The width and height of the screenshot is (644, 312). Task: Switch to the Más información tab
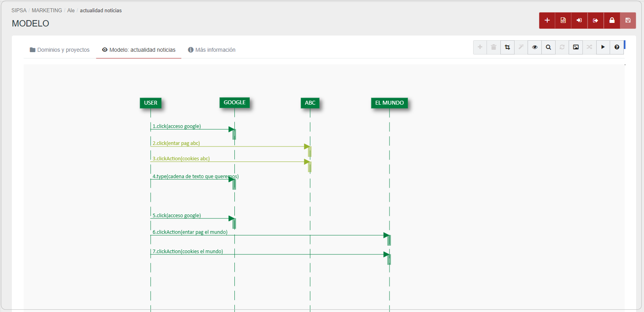[212, 50]
